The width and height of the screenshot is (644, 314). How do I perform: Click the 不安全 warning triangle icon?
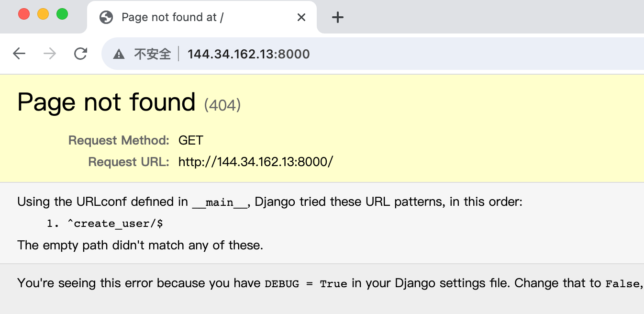118,54
